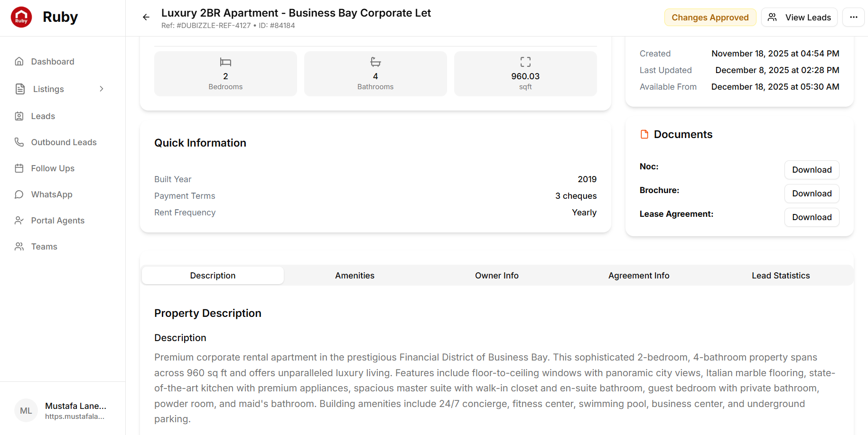Download the Brochure file
868x435 pixels.
812,194
